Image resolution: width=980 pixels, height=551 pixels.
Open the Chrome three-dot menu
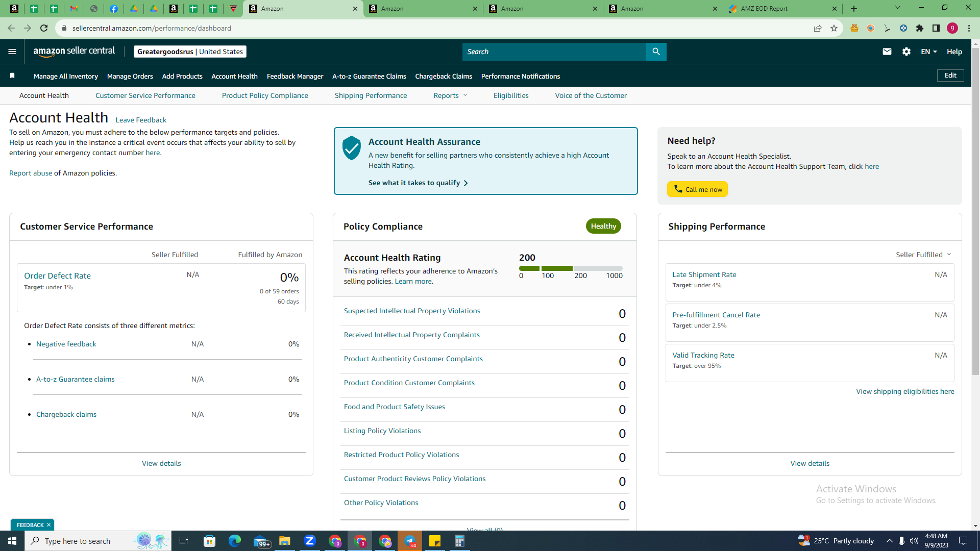[x=969, y=28]
